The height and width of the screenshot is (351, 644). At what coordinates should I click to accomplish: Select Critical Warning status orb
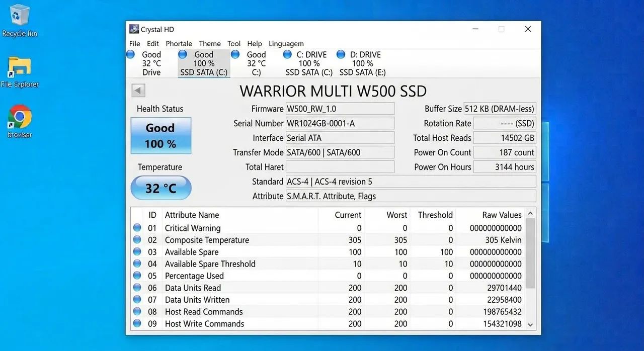click(137, 228)
